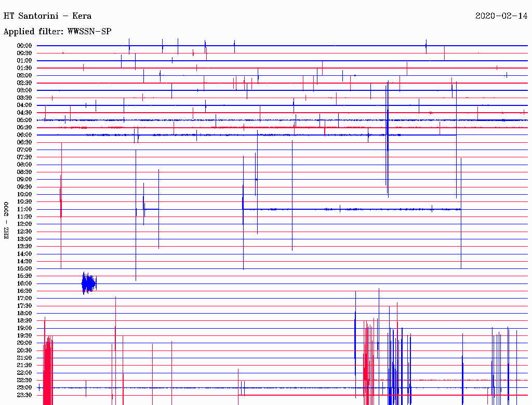The height and width of the screenshot is (405, 532).
Task: Select the 15:30 time label
Action: [x=24, y=276]
